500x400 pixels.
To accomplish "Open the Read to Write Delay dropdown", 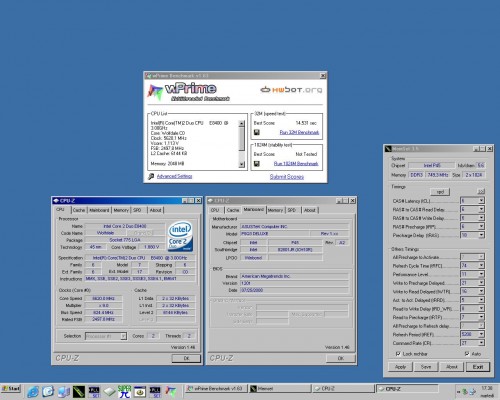I will 481,308.
